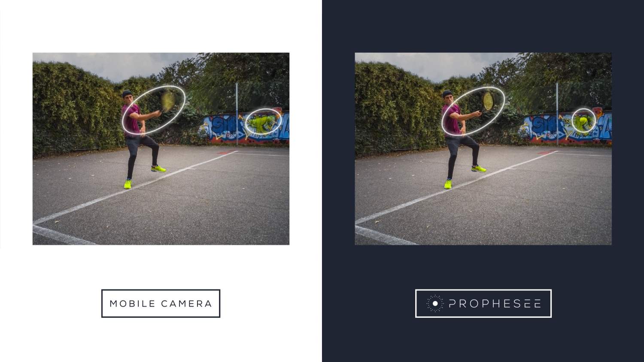Select the left mobile camera photo
The image size is (644, 362).
tap(161, 149)
